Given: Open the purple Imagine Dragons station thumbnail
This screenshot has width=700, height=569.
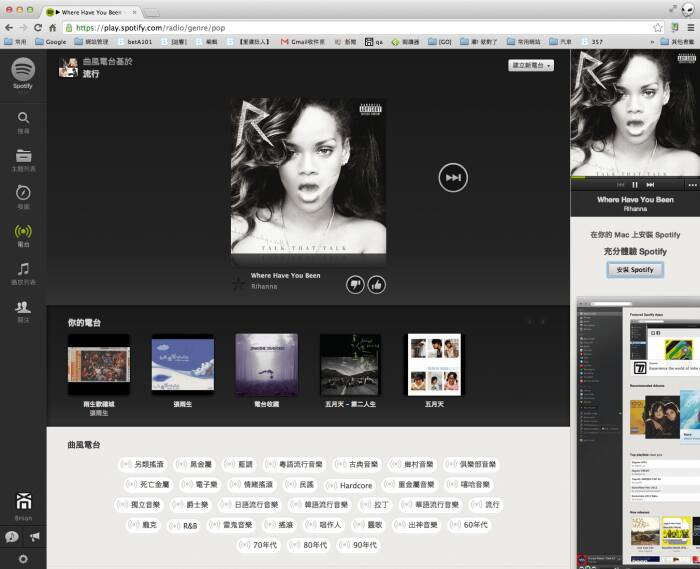Looking at the screenshot, I should (x=267, y=365).
